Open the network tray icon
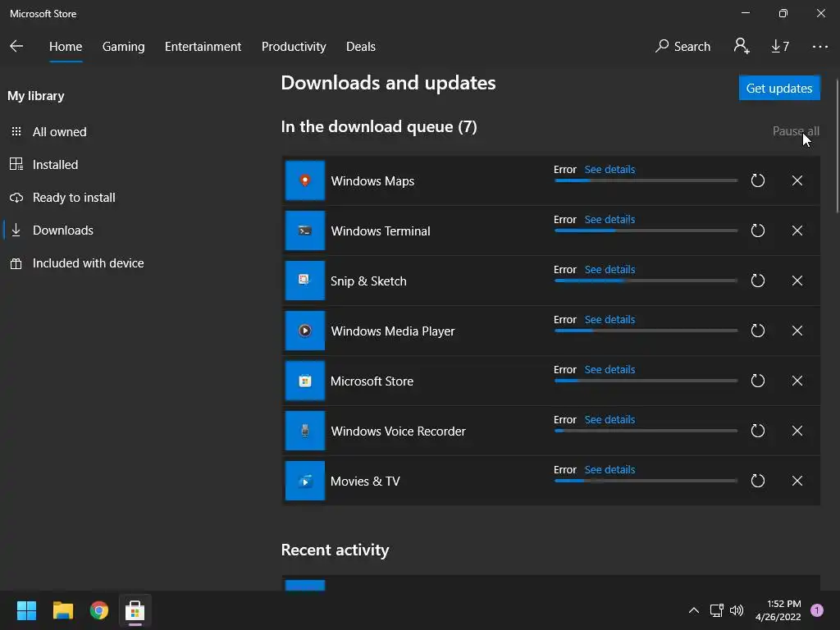The image size is (840, 630). click(x=716, y=610)
